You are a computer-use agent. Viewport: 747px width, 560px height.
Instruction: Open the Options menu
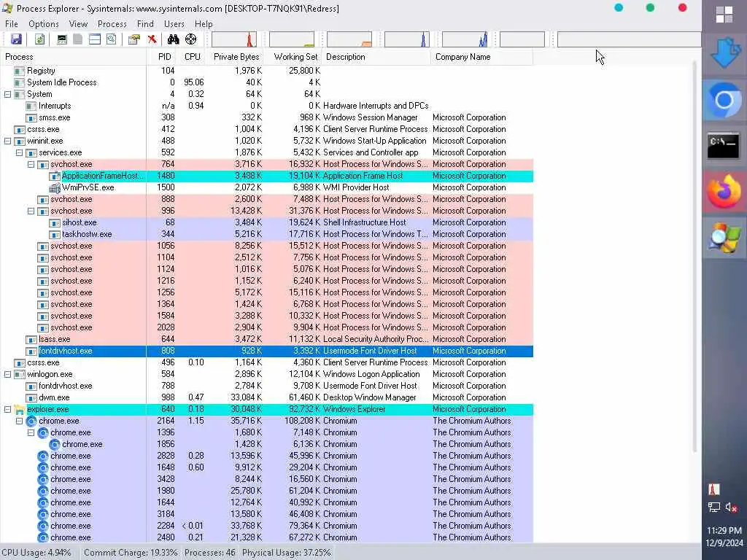[x=44, y=24]
